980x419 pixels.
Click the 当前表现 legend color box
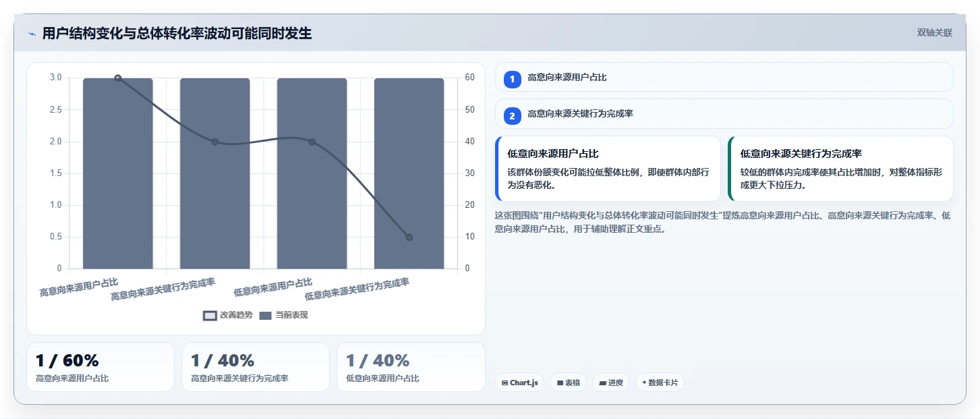pyautogui.click(x=266, y=315)
